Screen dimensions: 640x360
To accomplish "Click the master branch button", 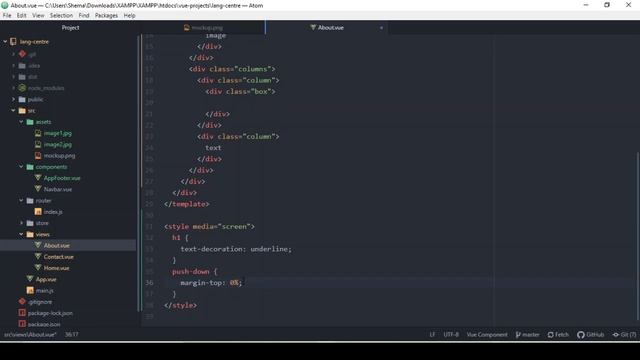I will pyautogui.click(x=527, y=335).
